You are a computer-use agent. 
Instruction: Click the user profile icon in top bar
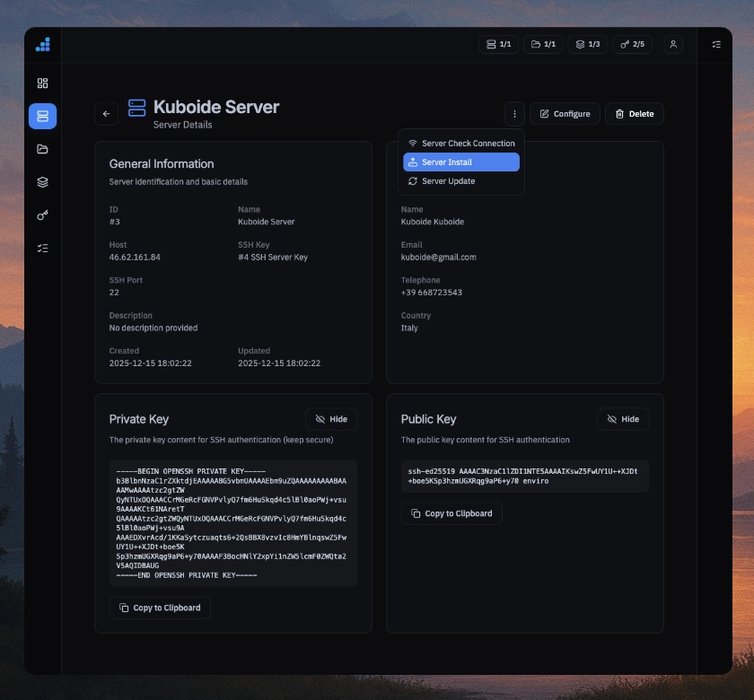pyautogui.click(x=673, y=44)
